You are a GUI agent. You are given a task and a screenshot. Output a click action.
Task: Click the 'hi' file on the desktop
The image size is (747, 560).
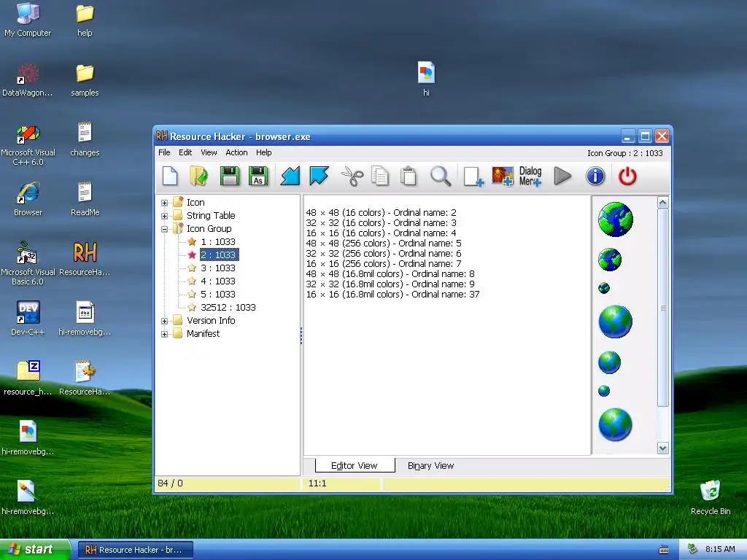click(x=426, y=79)
